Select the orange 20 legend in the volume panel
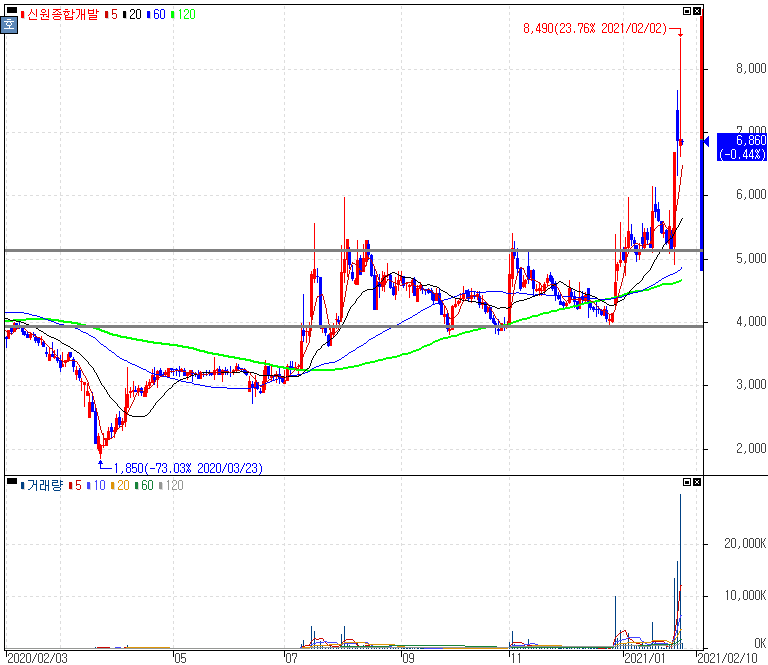Screen dimensions: 768x665 [x=120, y=486]
